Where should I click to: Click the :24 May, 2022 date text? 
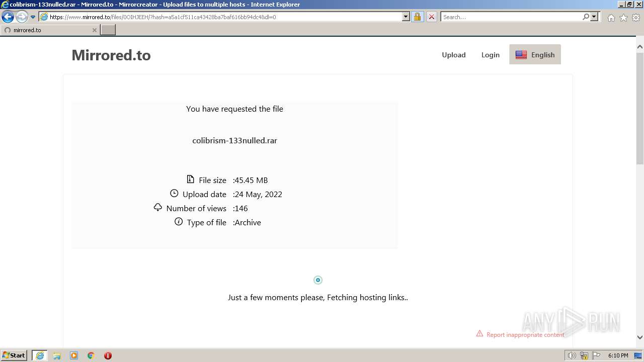[x=257, y=194]
